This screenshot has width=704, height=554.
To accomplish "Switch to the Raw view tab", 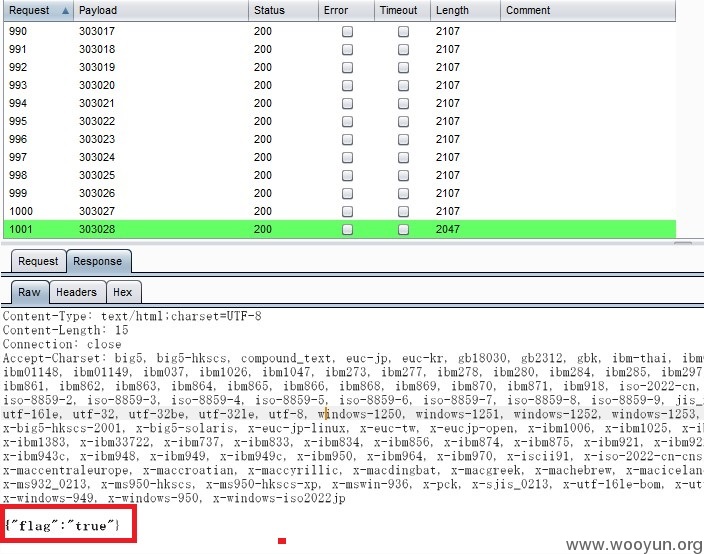I will tap(29, 292).
